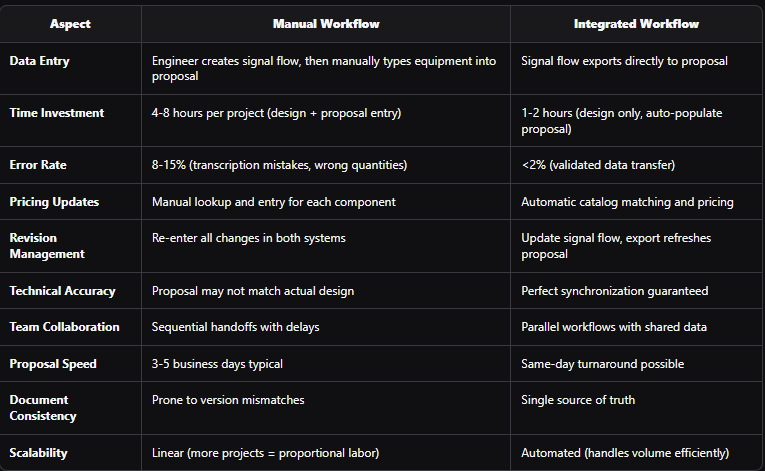Click the Aspect column header
765x471 pixels.
(70, 23)
